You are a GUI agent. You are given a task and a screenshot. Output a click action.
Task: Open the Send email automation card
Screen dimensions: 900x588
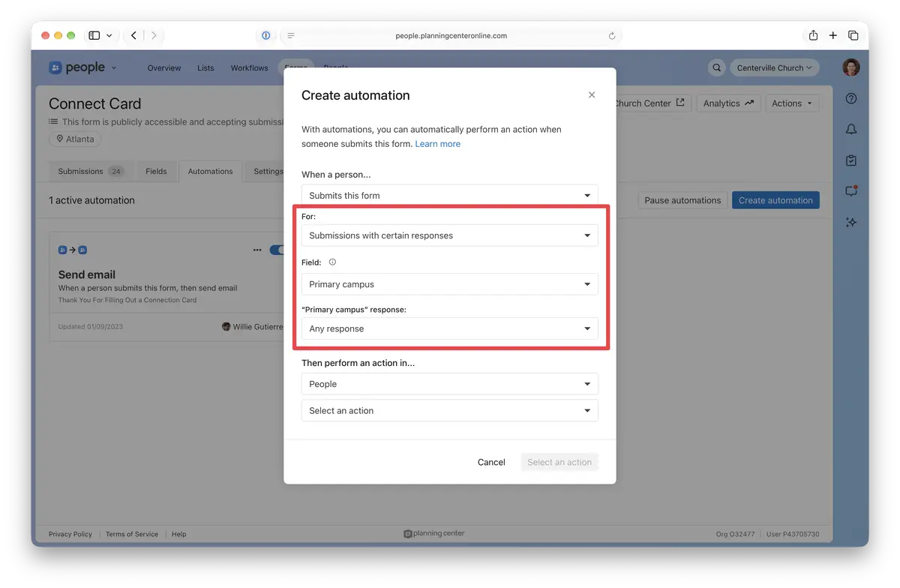coord(166,287)
